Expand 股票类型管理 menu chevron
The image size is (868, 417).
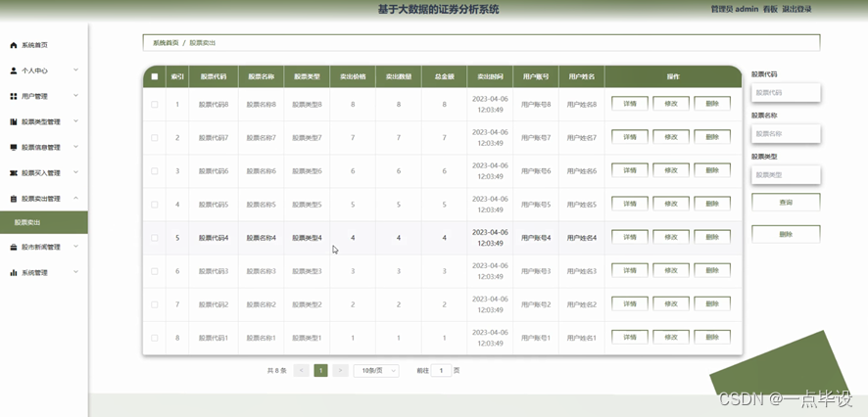coord(75,121)
